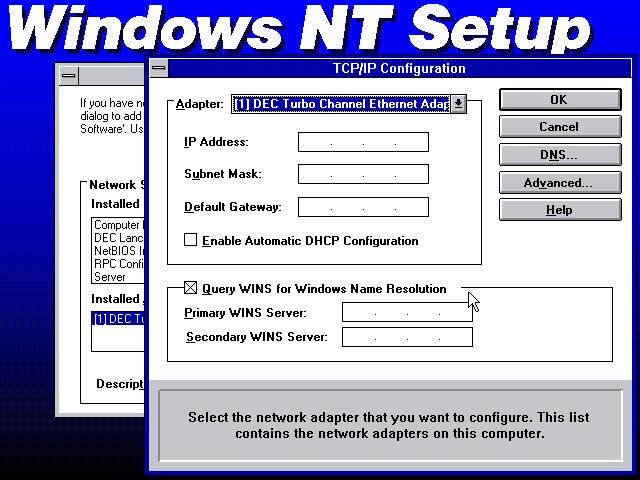The width and height of the screenshot is (640, 480).
Task: Select 'RPC Confi' row in background list
Action: click(118, 264)
